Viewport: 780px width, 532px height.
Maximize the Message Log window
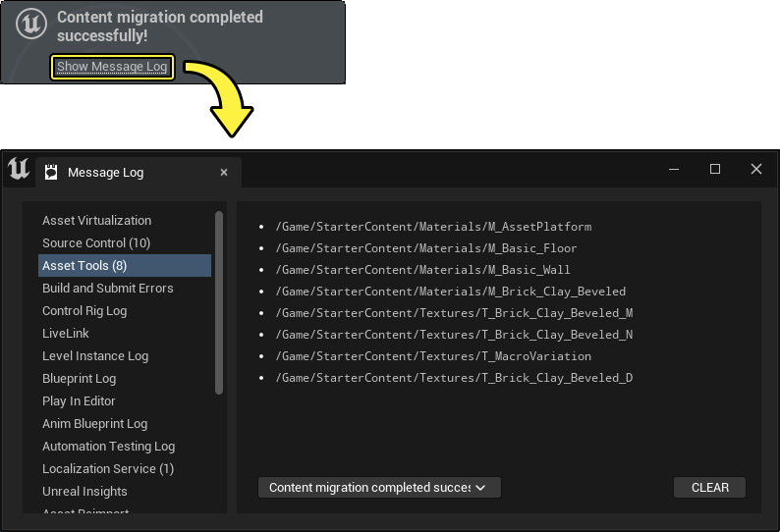pyautogui.click(x=715, y=169)
